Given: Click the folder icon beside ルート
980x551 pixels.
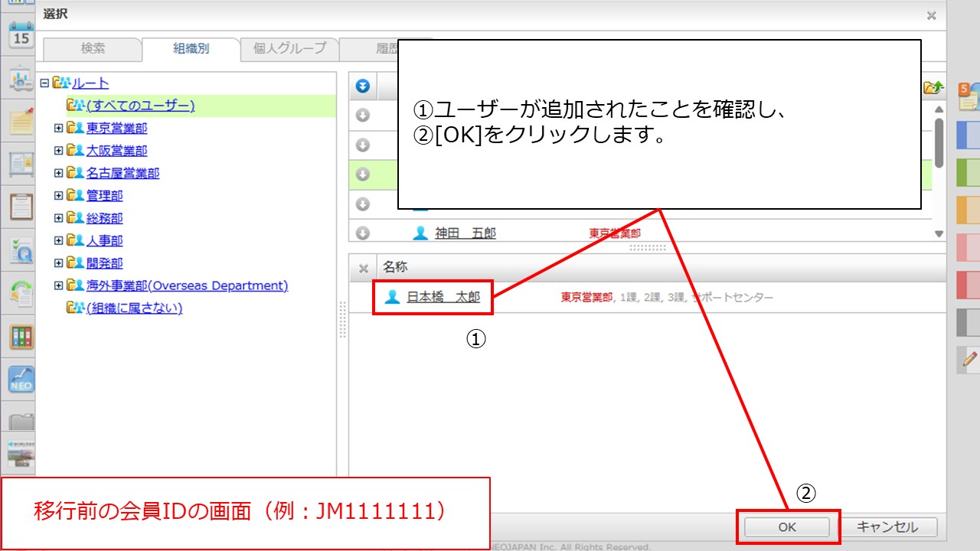Looking at the screenshot, I should [60, 83].
